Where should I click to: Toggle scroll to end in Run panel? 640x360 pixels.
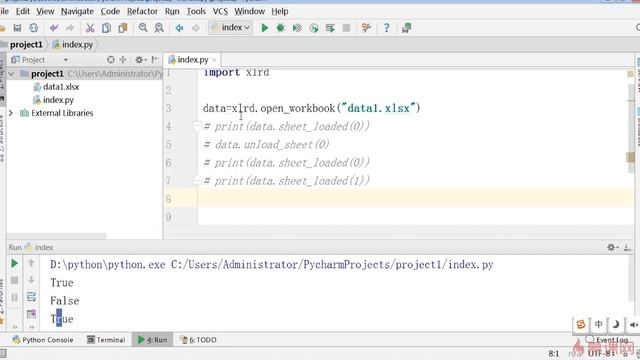(31, 313)
